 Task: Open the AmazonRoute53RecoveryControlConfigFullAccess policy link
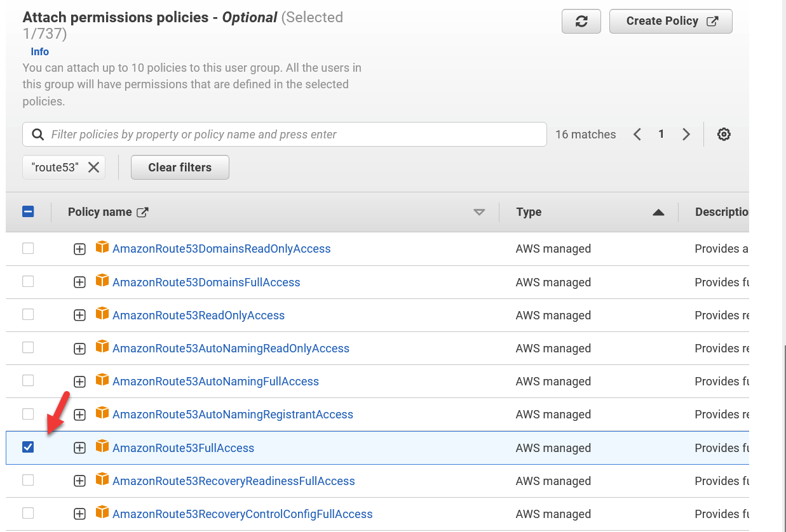pos(242,514)
